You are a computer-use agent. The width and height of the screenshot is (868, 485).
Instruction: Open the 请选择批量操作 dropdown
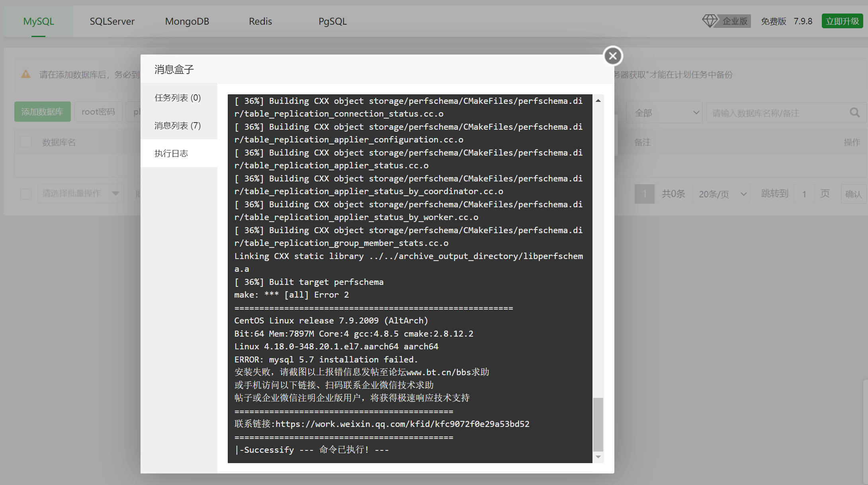pyautogui.click(x=81, y=194)
